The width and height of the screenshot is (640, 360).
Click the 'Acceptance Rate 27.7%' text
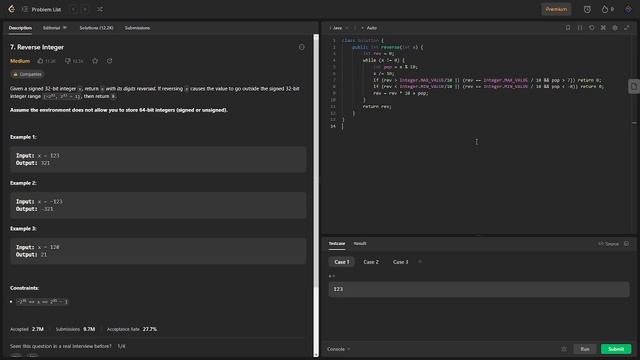point(131,329)
